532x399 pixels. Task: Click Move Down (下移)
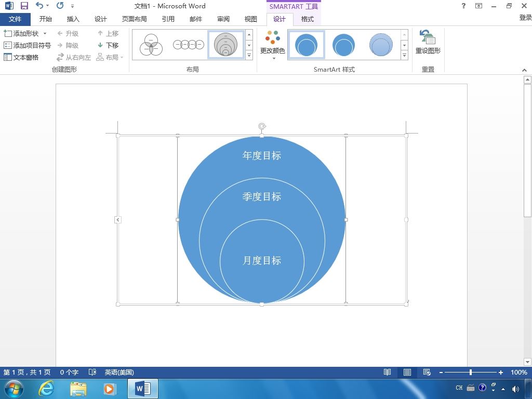(x=108, y=46)
